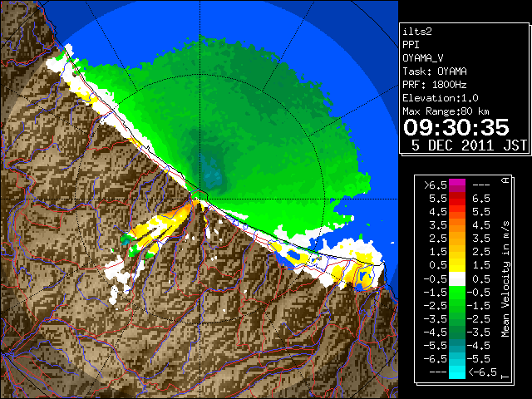Viewport: 532px width, 399px height.
Task: Click the teal velocity core over the sea
Action: pos(212,171)
